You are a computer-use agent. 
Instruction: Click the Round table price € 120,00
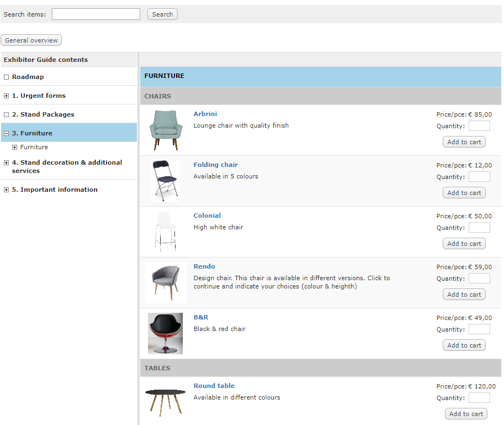click(x=482, y=386)
